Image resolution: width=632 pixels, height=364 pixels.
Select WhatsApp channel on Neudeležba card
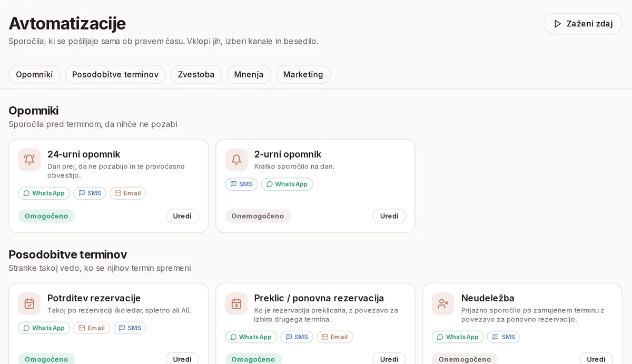coord(458,337)
